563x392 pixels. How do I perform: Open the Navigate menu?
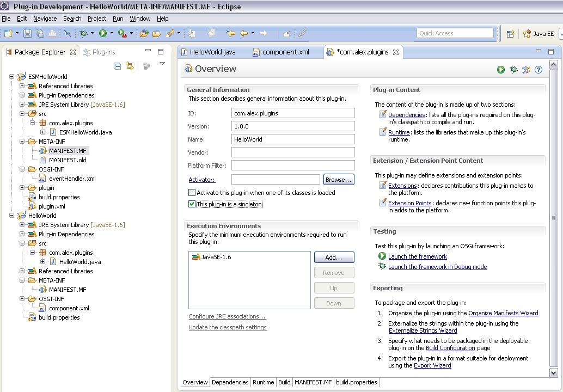(x=45, y=19)
